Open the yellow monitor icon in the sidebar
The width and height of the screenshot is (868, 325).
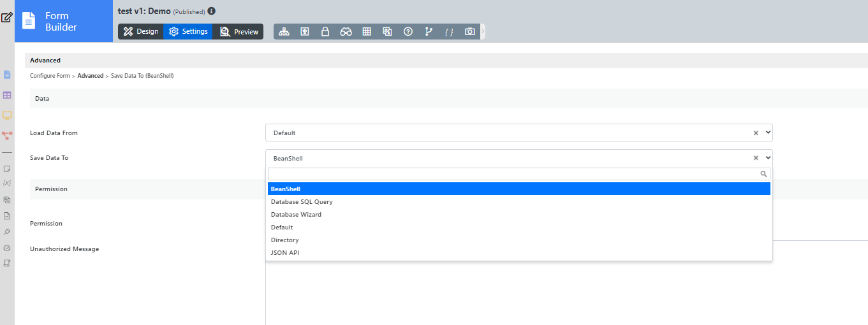[7, 115]
